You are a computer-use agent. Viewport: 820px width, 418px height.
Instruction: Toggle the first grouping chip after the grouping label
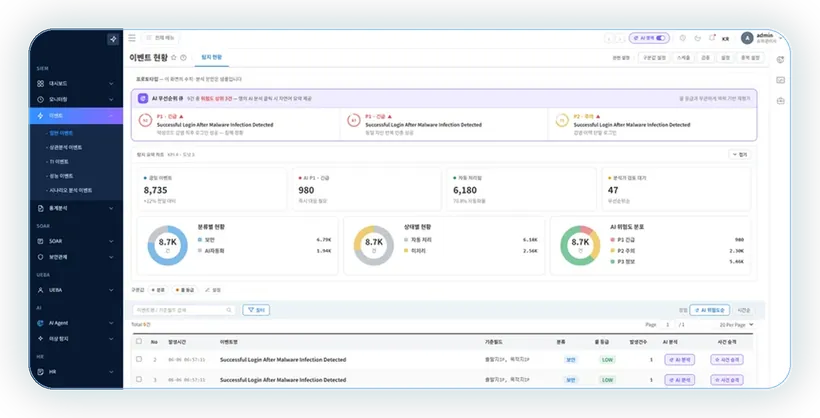[x=157, y=290]
